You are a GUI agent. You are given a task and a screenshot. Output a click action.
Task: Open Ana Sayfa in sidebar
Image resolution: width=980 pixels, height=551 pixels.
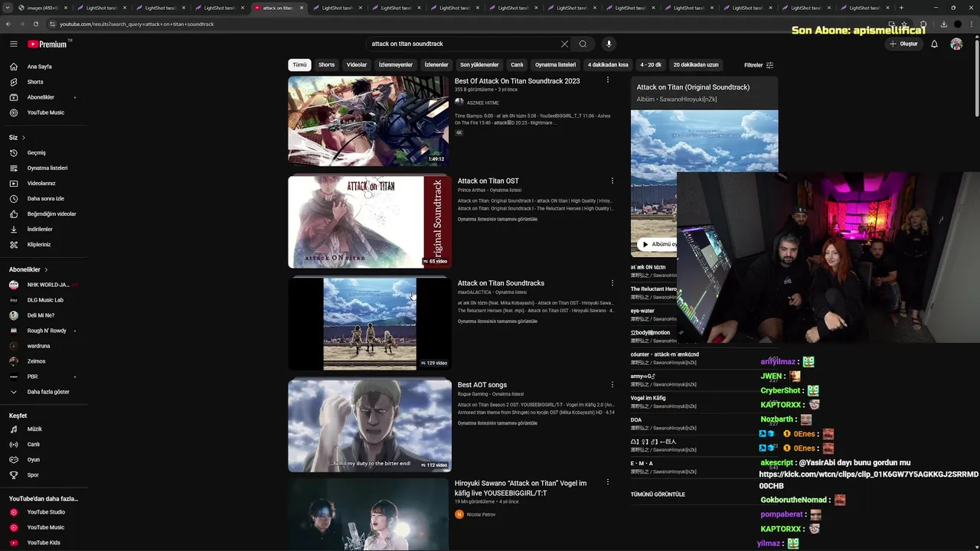click(40, 67)
